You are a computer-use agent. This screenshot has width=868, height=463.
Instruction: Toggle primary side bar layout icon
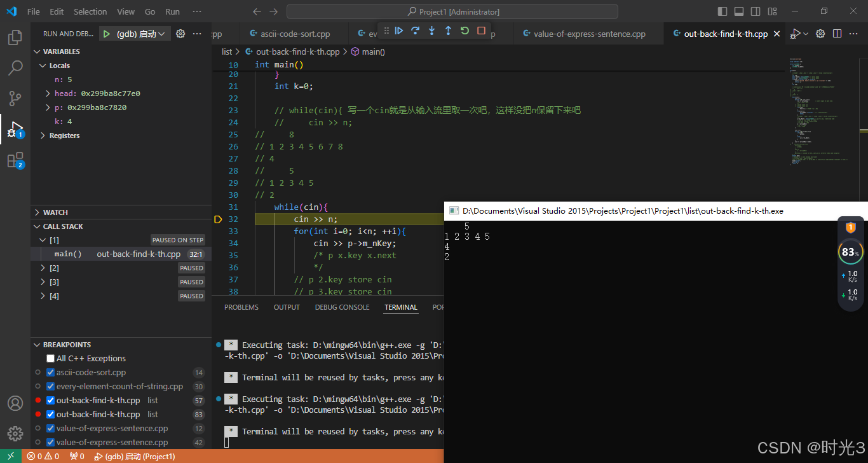pyautogui.click(x=722, y=11)
